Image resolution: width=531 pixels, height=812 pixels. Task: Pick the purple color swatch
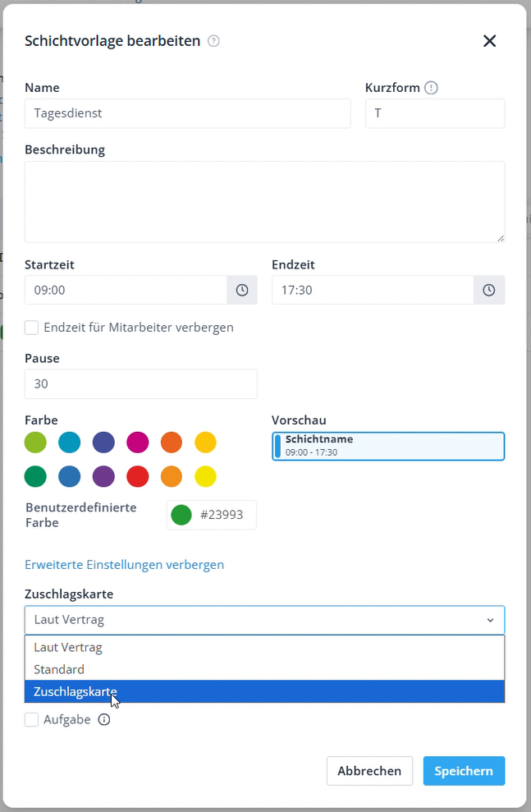coord(103,476)
